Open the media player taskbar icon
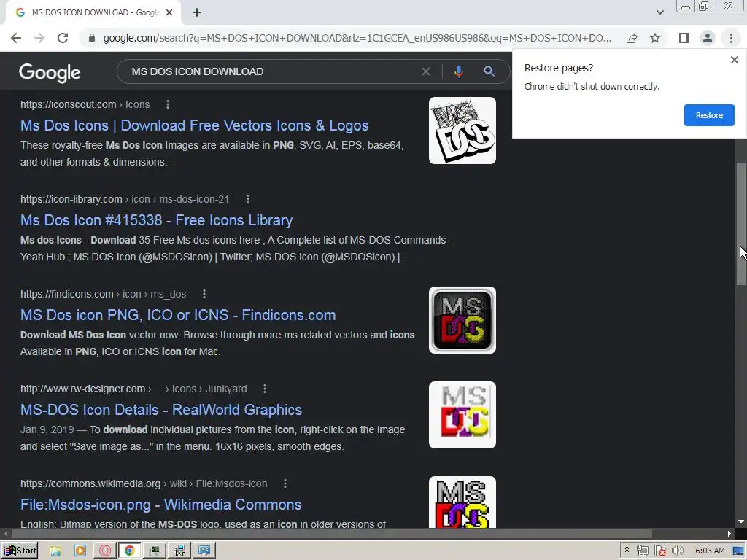The width and height of the screenshot is (747, 560). click(x=80, y=551)
